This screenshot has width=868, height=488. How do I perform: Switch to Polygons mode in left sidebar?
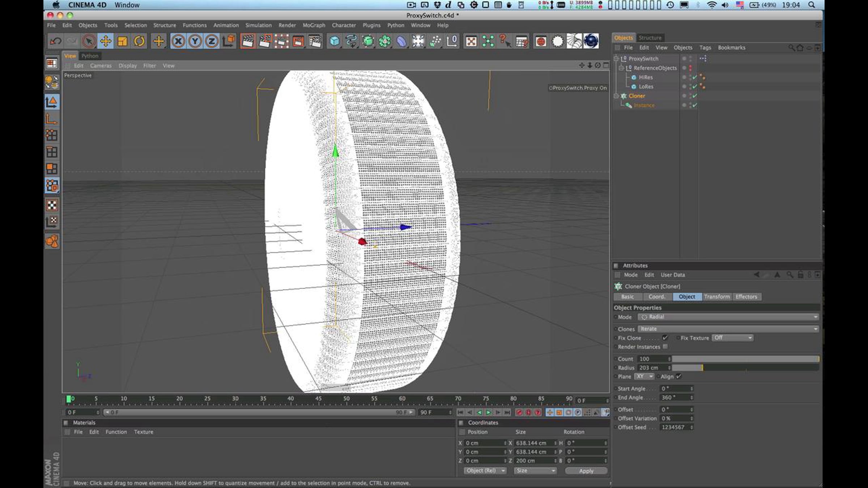click(52, 169)
